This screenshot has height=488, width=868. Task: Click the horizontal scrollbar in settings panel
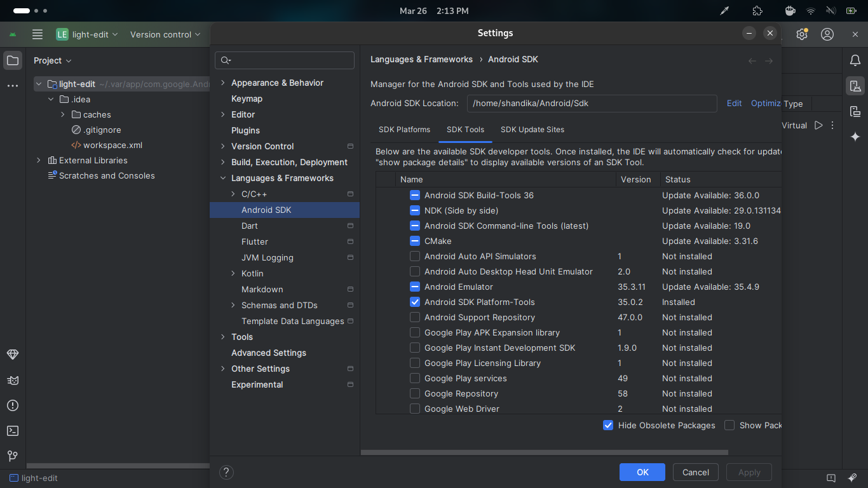[544, 452]
